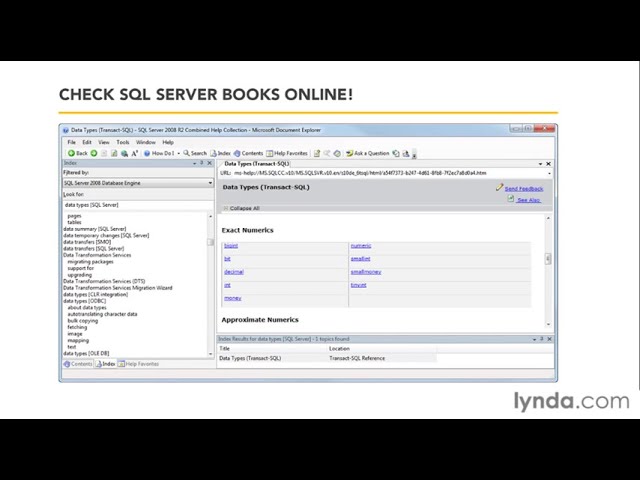Close the Index panel
The width and height of the screenshot is (640, 480).
pos(210,163)
